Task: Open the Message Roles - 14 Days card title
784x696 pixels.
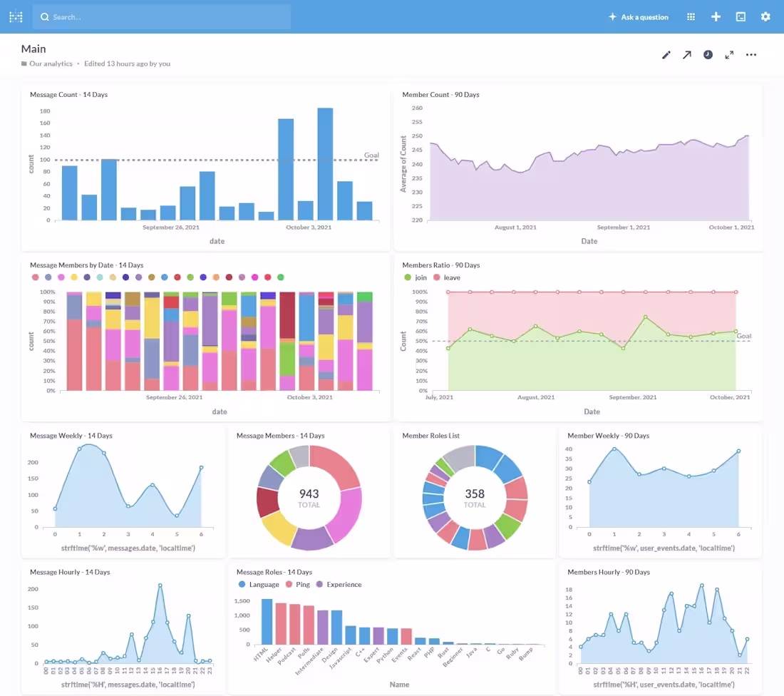Action: coord(274,572)
